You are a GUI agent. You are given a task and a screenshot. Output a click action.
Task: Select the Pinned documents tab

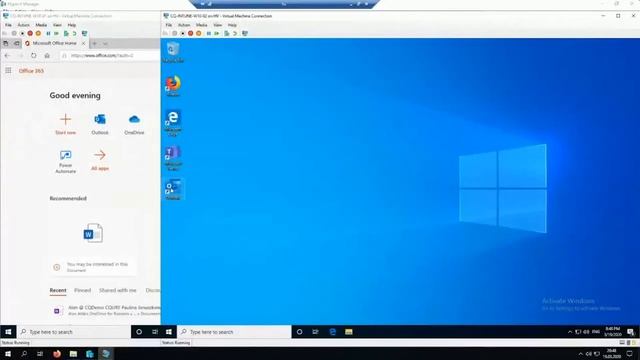82,290
